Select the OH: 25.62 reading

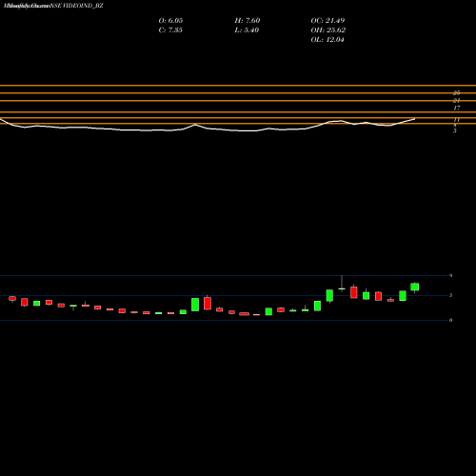(328, 30)
